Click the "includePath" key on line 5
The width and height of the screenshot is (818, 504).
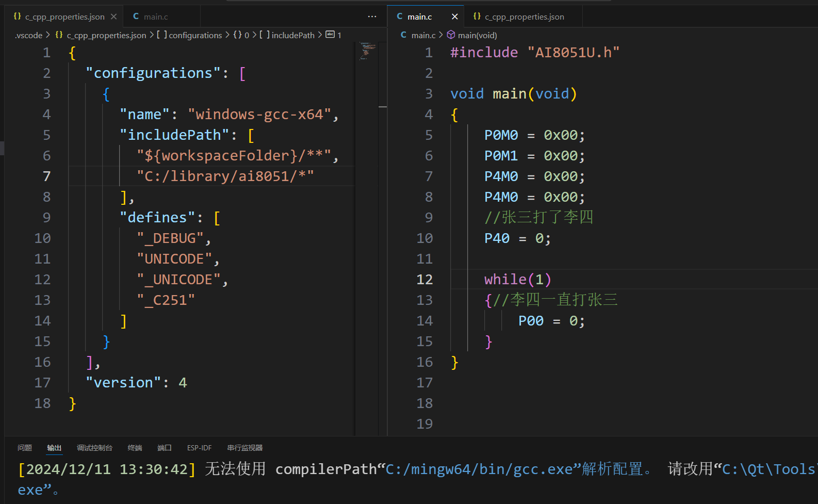click(174, 135)
